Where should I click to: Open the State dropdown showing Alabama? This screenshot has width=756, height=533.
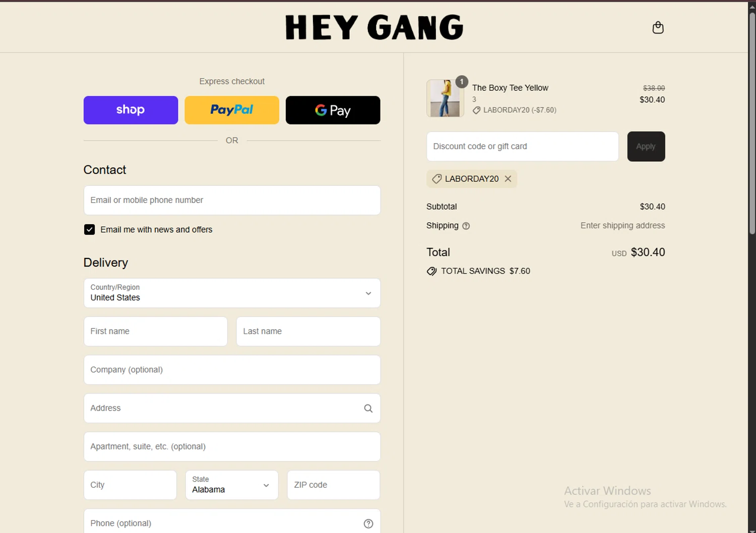coord(232,485)
